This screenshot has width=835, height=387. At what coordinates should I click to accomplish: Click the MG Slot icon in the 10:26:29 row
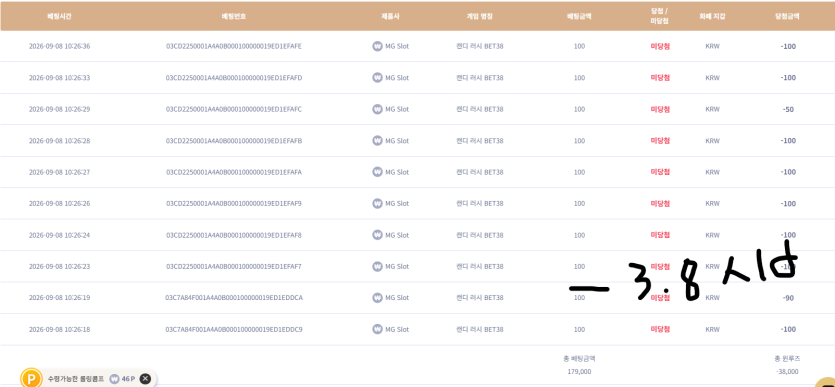pos(377,109)
